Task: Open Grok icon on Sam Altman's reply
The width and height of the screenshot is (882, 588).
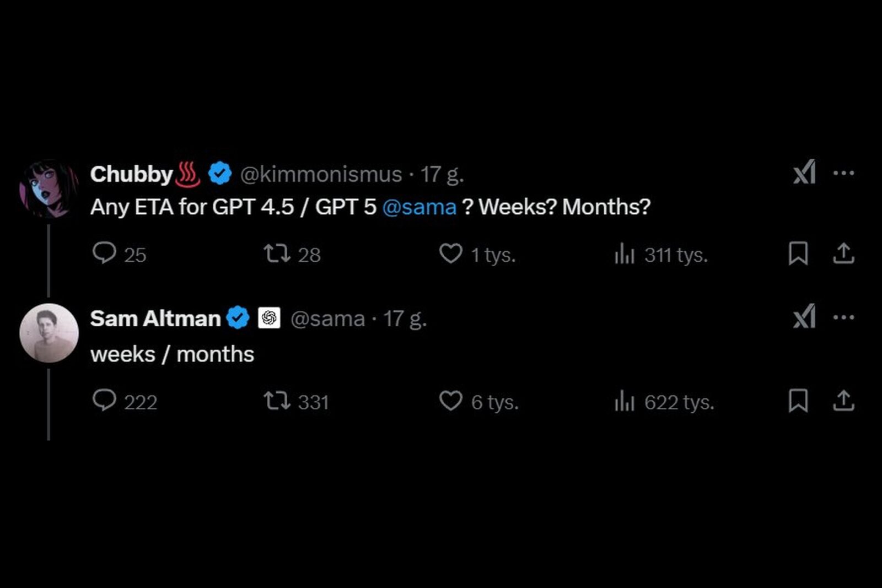Action: point(804,317)
